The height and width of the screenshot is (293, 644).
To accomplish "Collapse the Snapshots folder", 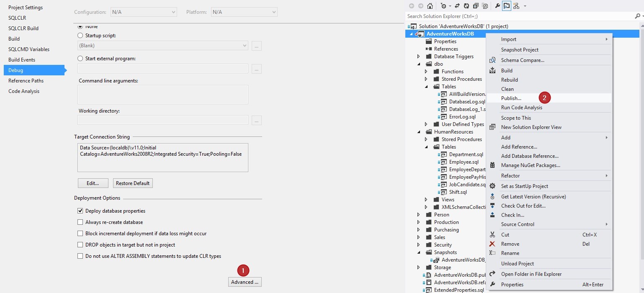I will (418, 252).
